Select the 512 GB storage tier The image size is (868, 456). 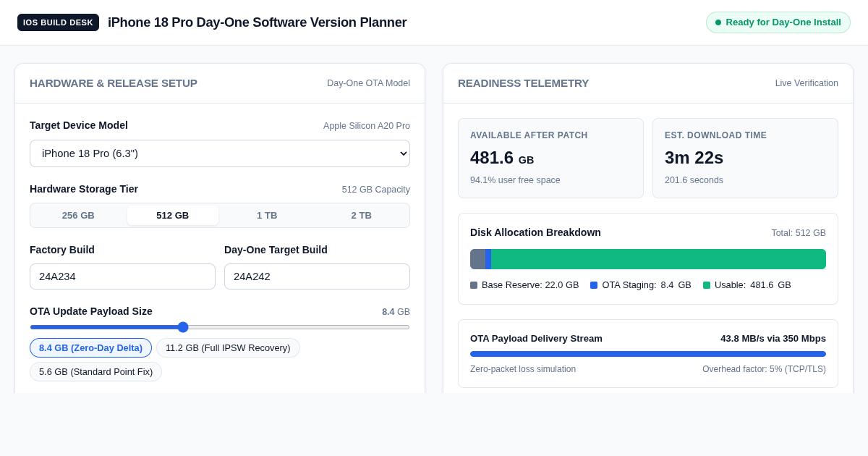click(x=173, y=216)
